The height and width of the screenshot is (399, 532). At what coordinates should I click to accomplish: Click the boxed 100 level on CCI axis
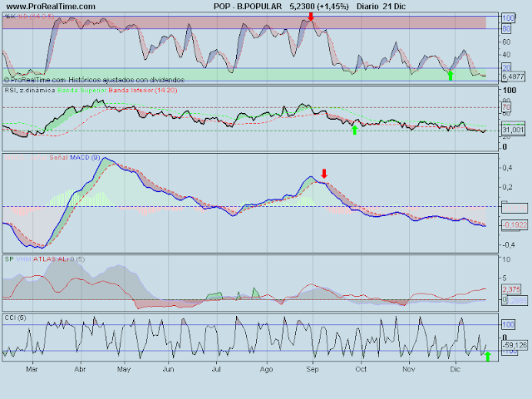tap(508, 325)
